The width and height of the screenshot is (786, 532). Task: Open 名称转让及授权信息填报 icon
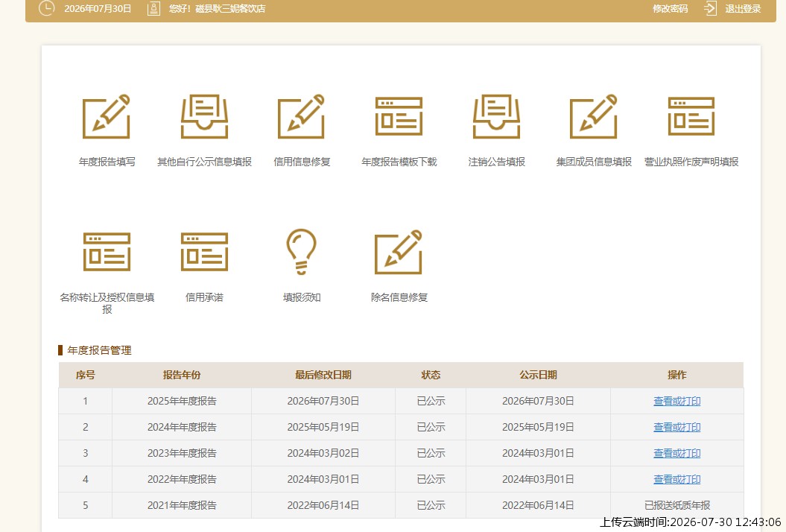(107, 252)
